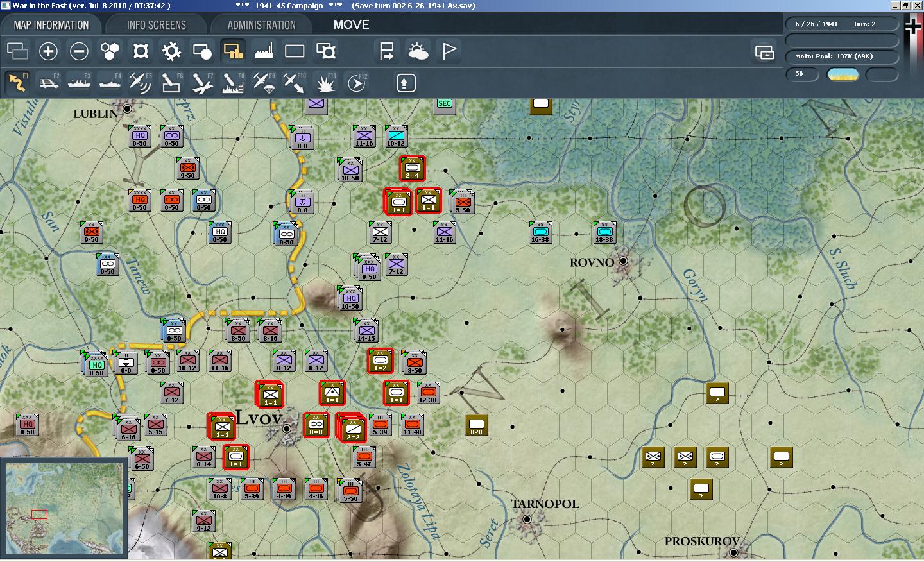Select the cyan 10-12 unit counter

[x=396, y=136]
